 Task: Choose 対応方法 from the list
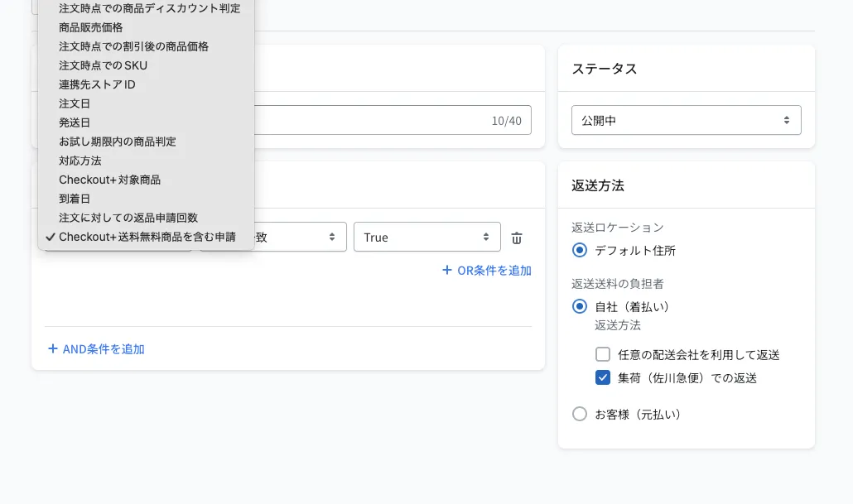(146, 161)
